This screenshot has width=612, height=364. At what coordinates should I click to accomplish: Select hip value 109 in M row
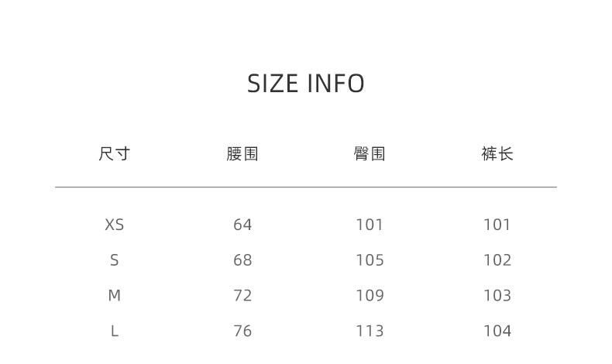[x=370, y=295]
